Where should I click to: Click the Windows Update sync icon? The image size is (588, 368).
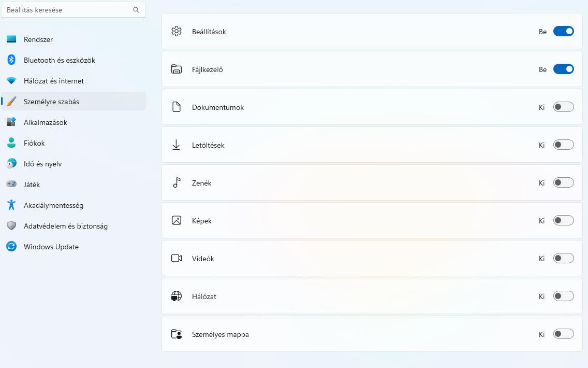click(11, 247)
